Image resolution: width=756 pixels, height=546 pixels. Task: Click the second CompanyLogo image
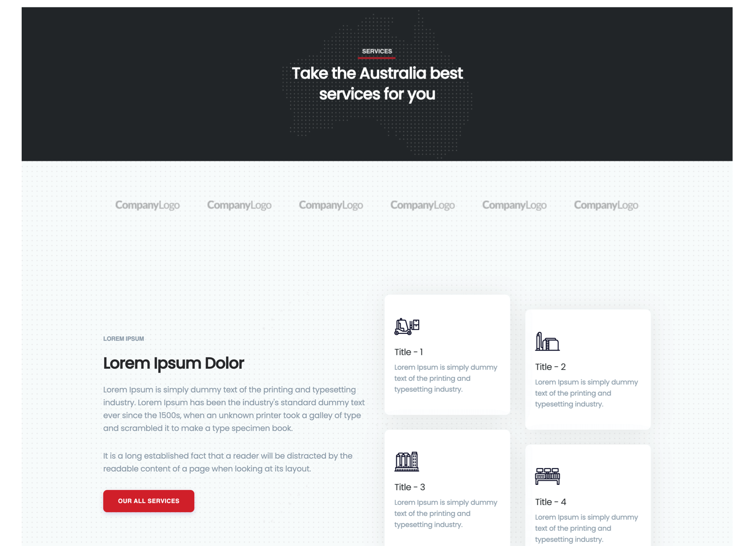239,205
